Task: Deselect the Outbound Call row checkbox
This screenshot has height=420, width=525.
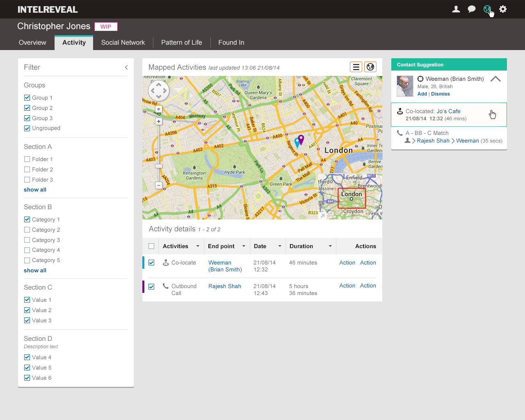Action: pos(151,287)
